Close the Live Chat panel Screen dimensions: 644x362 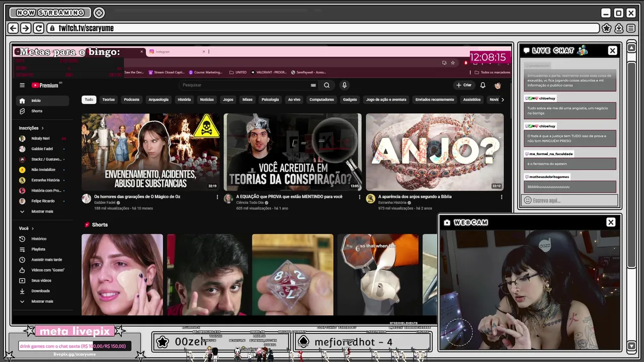coord(612,50)
